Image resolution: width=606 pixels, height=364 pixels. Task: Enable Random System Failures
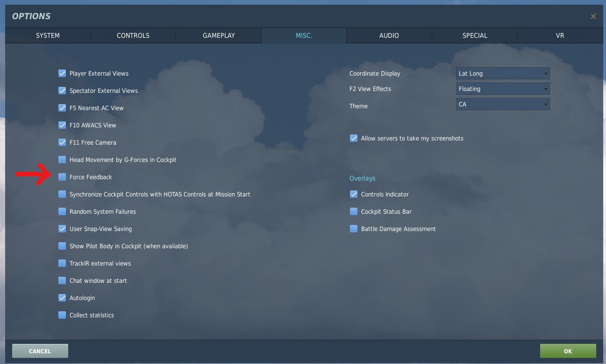pyautogui.click(x=62, y=211)
